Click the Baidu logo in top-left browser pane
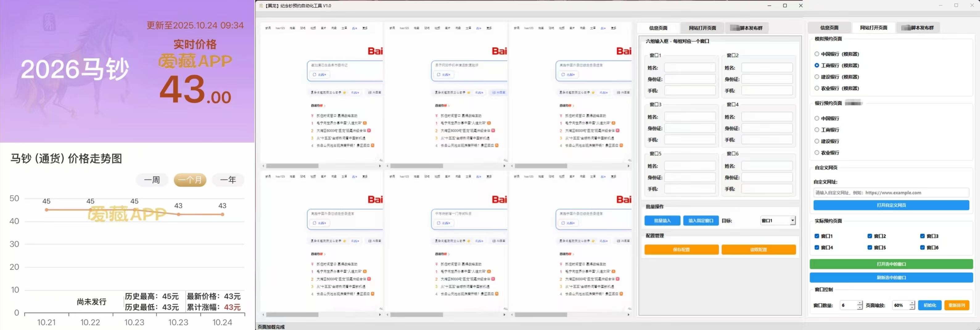The width and height of the screenshot is (980, 330). pyautogui.click(x=375, y=51)
